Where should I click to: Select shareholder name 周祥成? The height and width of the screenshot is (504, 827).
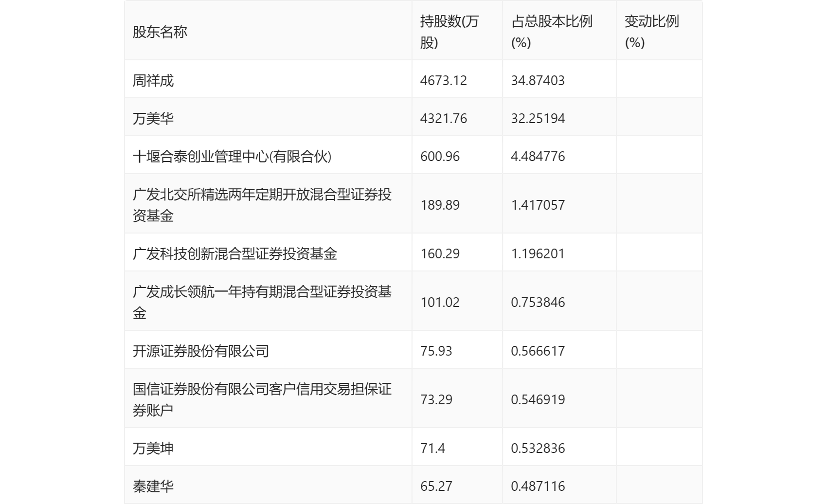[153, 80]
